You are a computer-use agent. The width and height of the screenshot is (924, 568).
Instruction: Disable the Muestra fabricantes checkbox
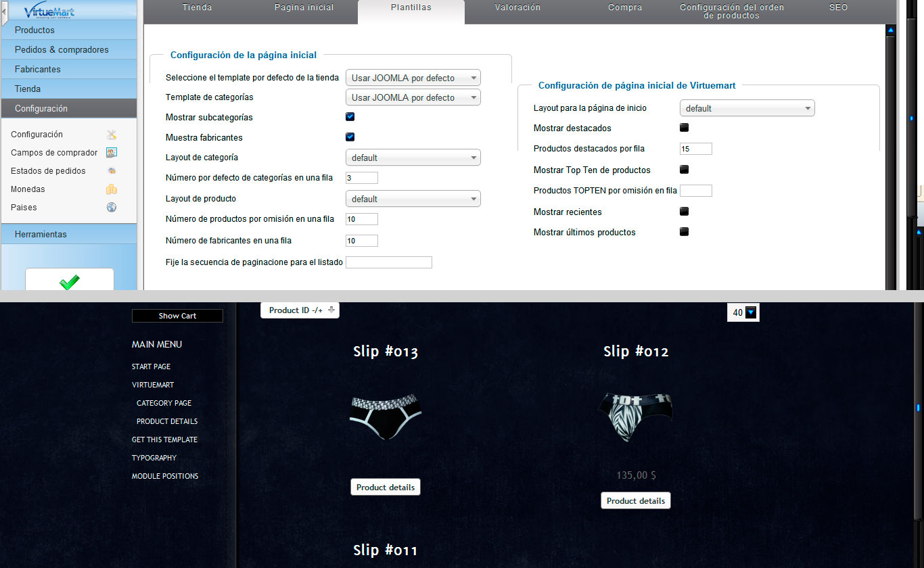[x=350, y=137]
